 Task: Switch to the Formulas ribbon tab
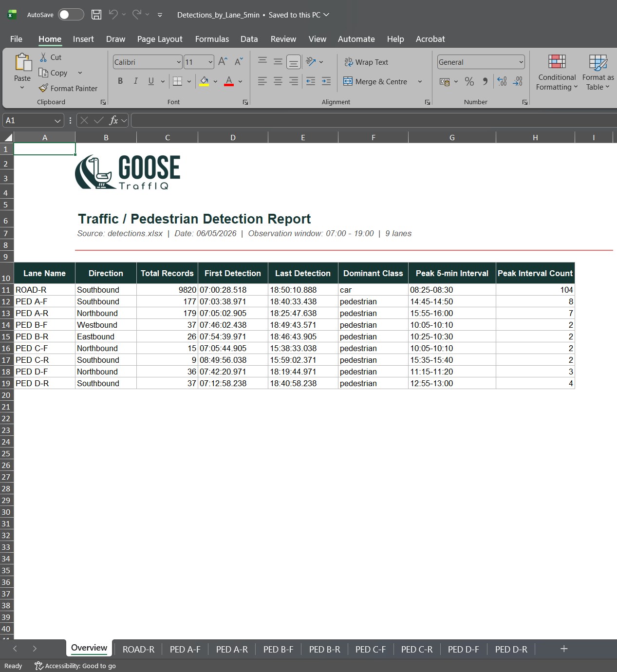pyautogui.click(x=212, y=39)
